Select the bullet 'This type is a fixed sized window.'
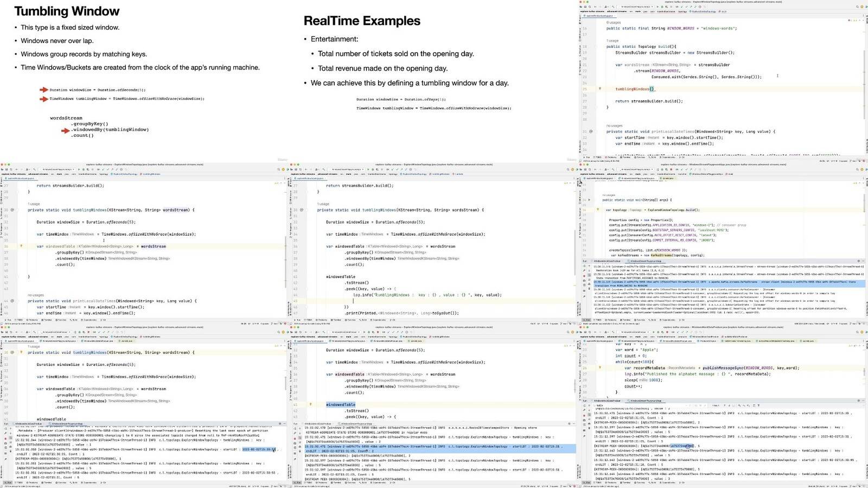The height and width of the screenshot is (488, 868). click(x=70, y=27)
